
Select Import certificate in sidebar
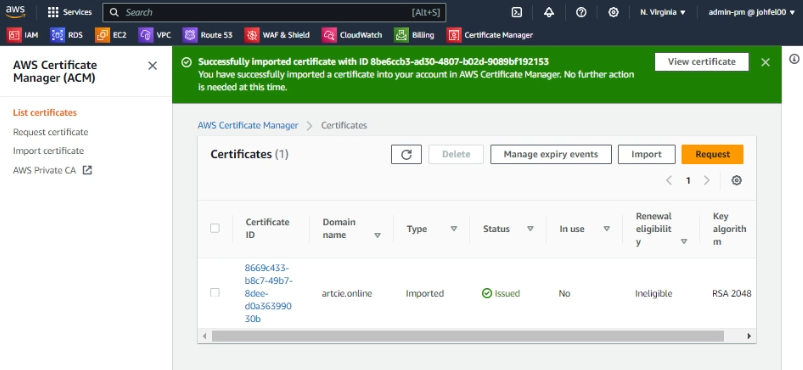[x=49, y=151]
